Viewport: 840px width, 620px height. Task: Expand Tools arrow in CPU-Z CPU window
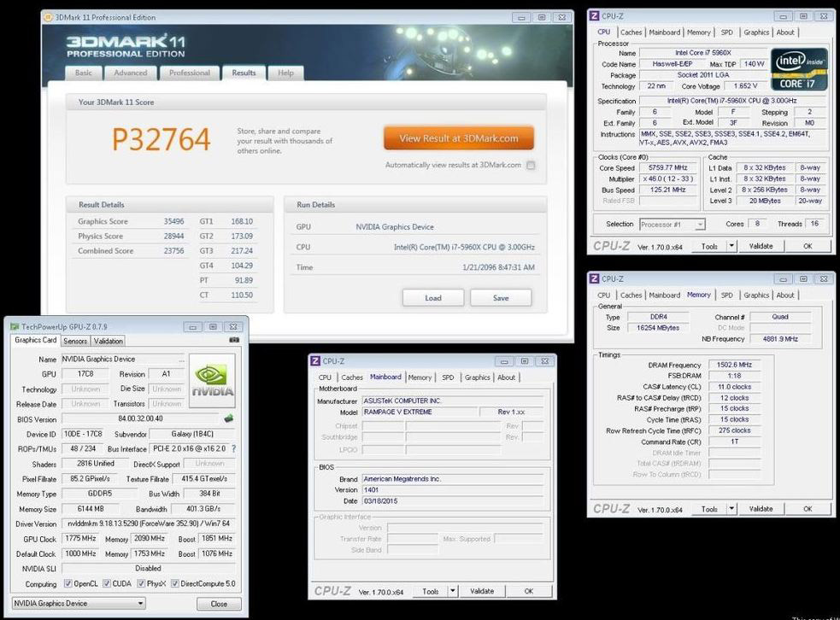(731, 246)
